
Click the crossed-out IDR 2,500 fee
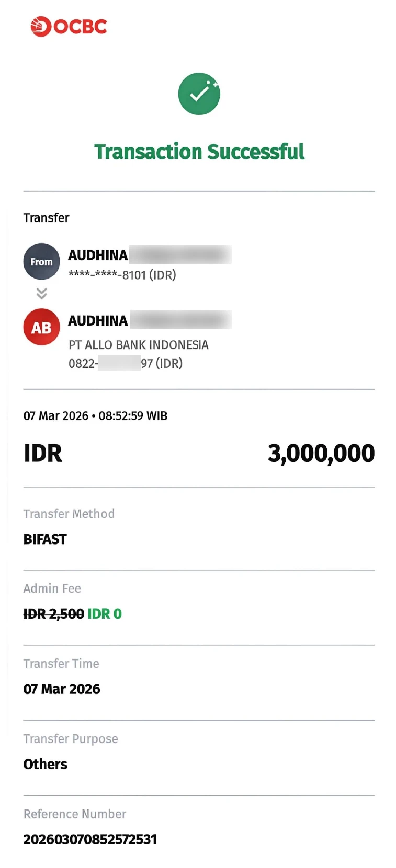(53, 614)
